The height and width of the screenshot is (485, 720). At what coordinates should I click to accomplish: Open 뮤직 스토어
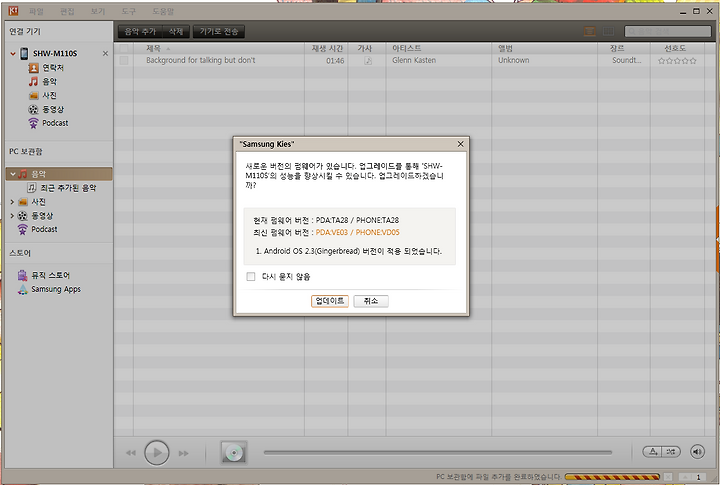pos(51,275)
